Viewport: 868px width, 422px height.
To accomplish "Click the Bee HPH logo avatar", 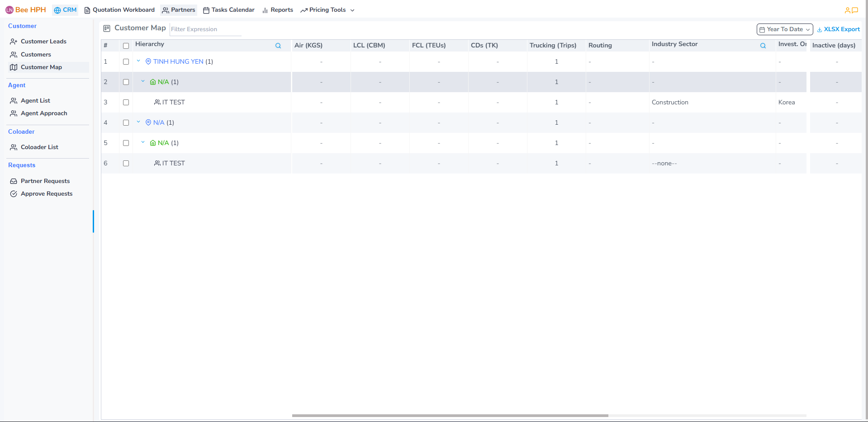I will [9, 10].
